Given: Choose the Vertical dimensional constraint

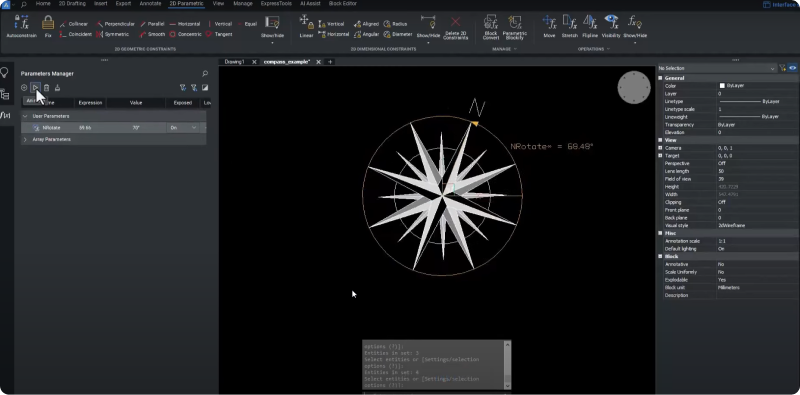Looking at the screenshot, I should pos(331,24).
